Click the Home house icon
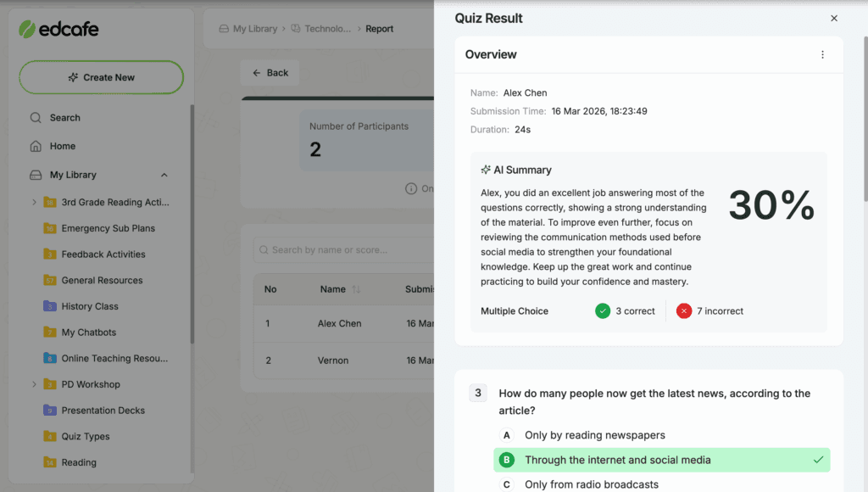868x492 pixels. pyautogui.click(x=36, y=146)
